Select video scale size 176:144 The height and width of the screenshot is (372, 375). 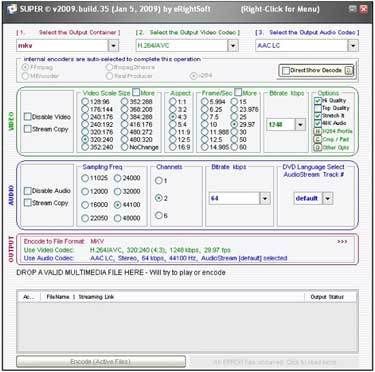coord(85,109)
